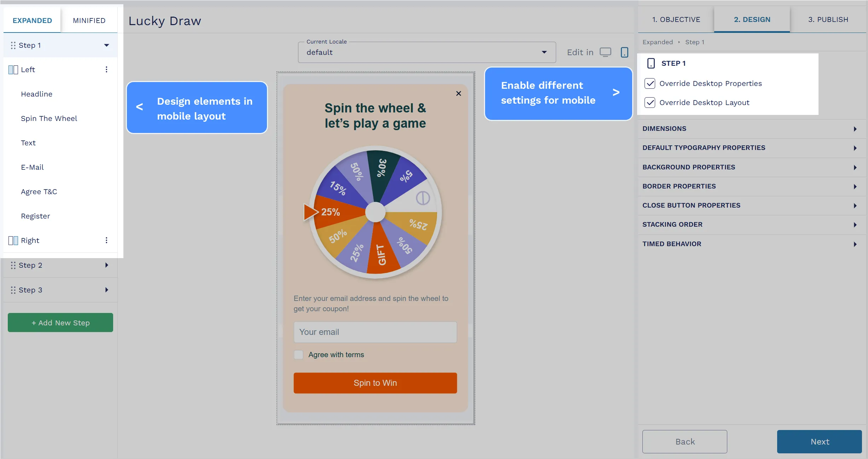Image resolution: width=868 pixels, height=459 pixels.
Task: Click the spin wheel close button icon
Action: click(x=458, y=94)
